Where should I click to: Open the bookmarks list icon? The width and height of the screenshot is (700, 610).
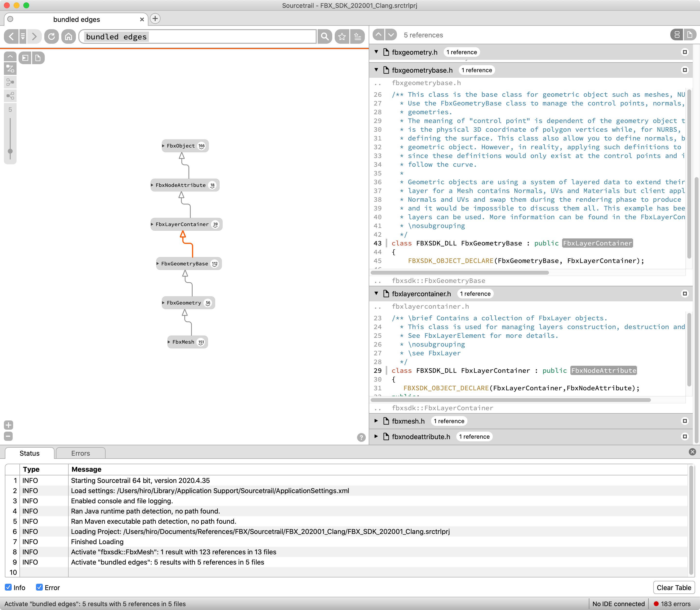tap(358, 36)
